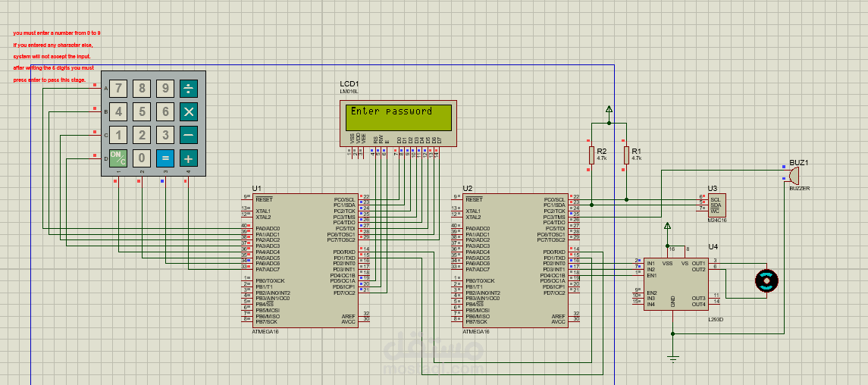Select the U3 M24C16 EEPROM chip

716,205
